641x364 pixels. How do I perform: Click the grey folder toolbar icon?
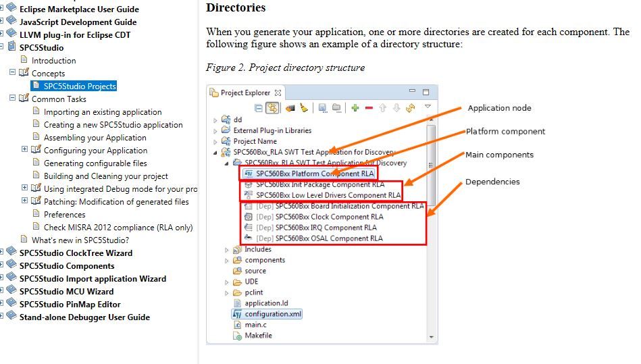click(x=336, y=107)
